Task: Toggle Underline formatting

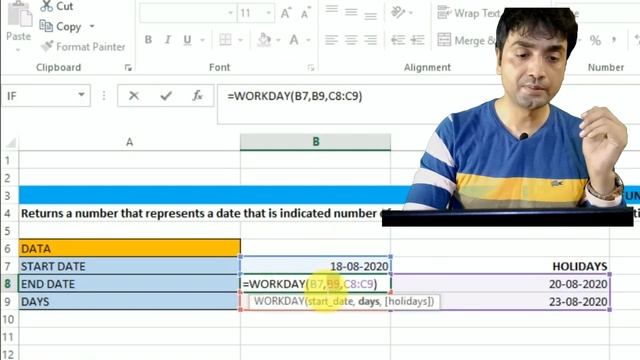Action: 187,40
